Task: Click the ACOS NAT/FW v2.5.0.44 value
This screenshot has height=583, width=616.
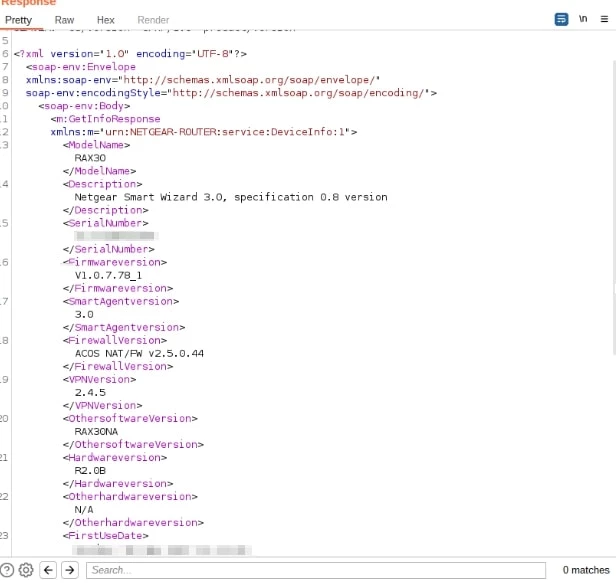Action: coord(139,353)
